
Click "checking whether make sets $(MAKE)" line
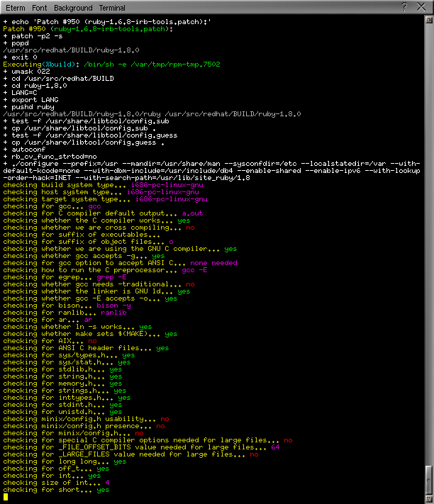[x=90, y=334]
